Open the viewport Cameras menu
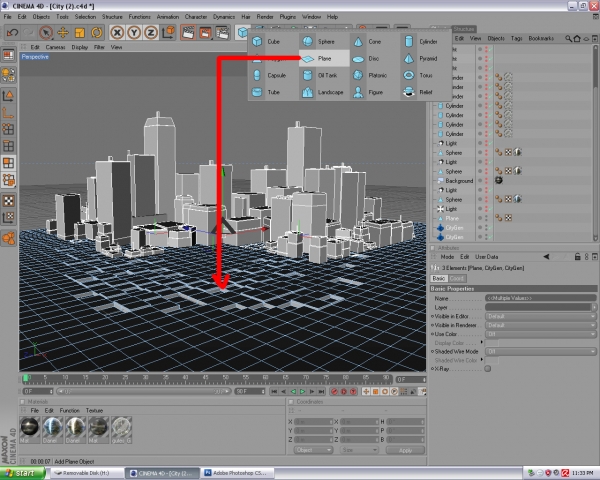Viewport: 600px width, 480px height. (55, 47)
